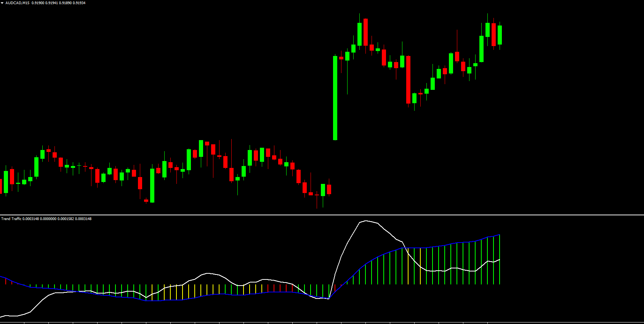Viewport: 644px width, 324px height.
Task: Click the red histogram bars before the breakout
Action: (x=280, y=288)
